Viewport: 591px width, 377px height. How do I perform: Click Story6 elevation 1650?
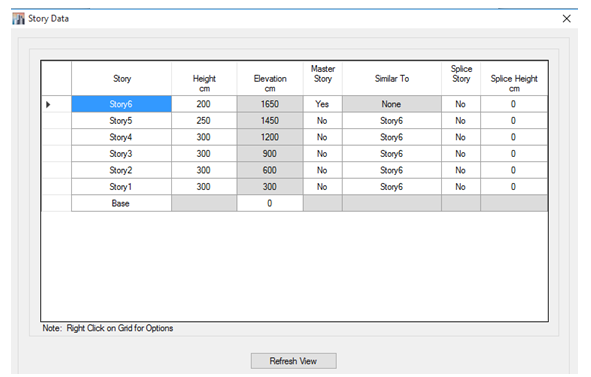270,104
